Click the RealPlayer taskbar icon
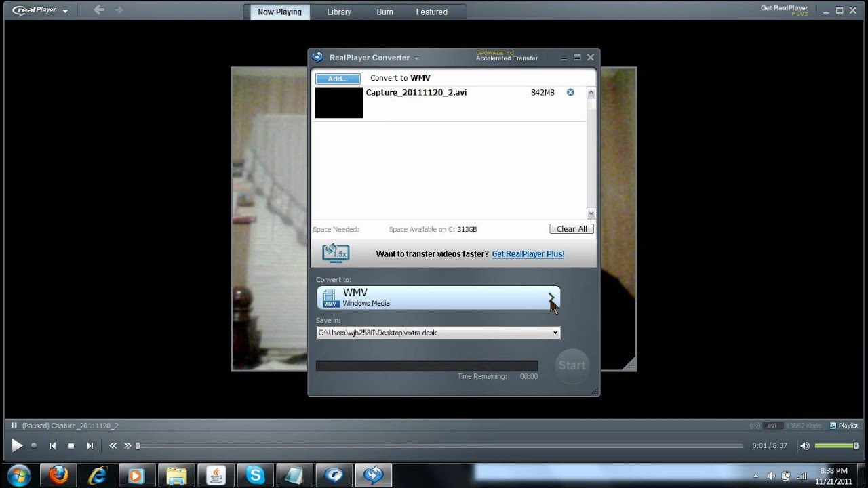The height and width of the screenshot is (488, 868). [x=334, y=475]
